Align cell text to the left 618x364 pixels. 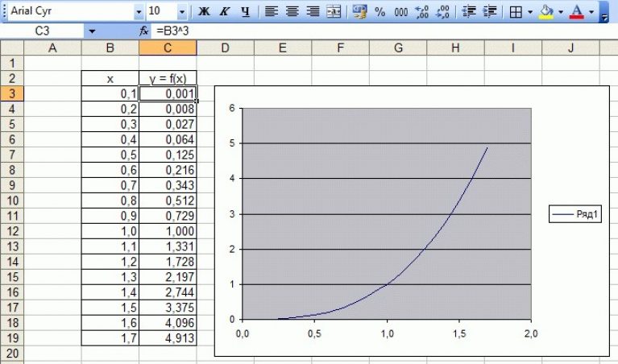pyautogui.click(x=272, y=12)
